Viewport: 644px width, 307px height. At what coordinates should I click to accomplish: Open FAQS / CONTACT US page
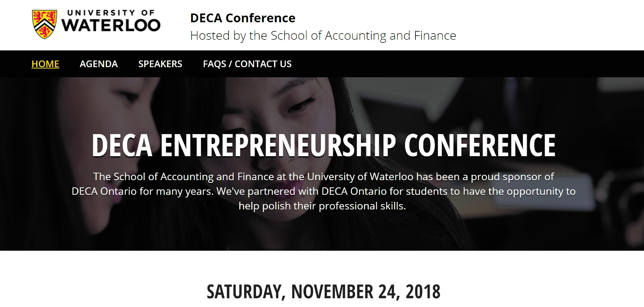(x=247, y=64)
